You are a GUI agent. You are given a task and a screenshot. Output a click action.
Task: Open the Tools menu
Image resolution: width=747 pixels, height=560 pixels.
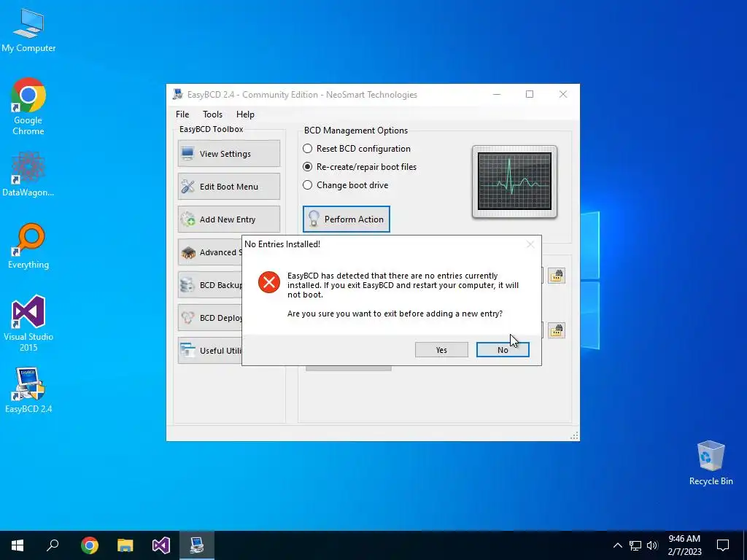tap(212, 114)
